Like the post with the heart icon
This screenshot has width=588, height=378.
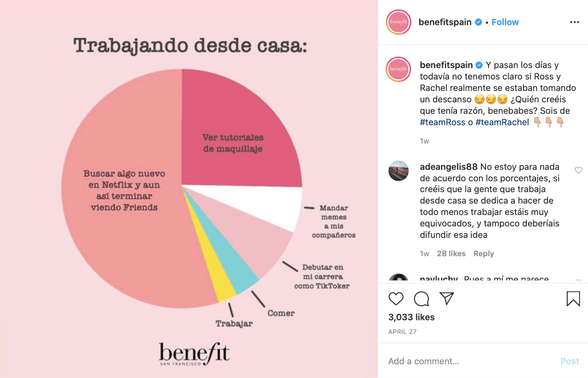[x=396, y=299]
